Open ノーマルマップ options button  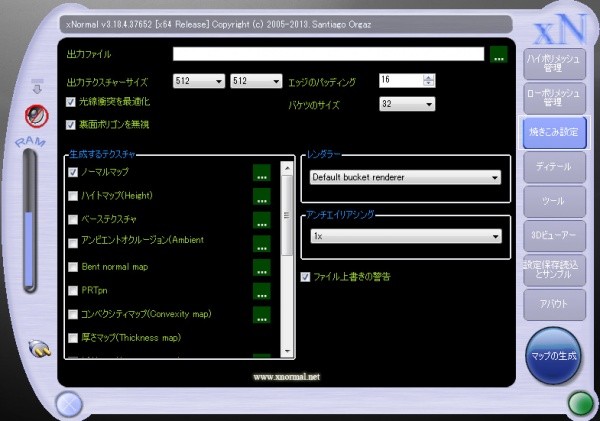pyautogui.click(x=262, y=173)
